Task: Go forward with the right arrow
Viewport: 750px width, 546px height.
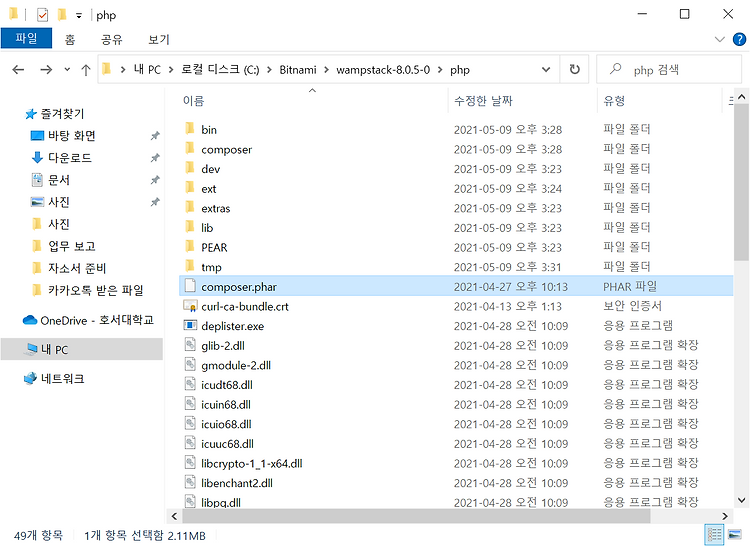Action: tap(46, 70)
